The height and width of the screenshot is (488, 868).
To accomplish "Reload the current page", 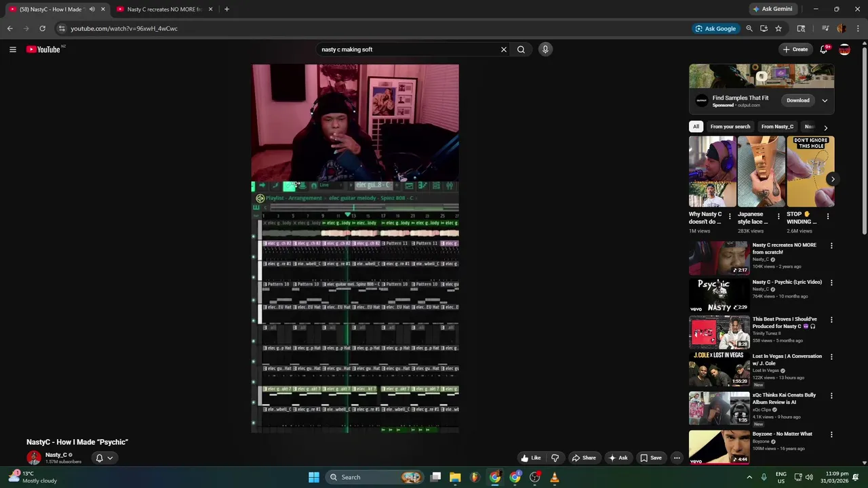I will point(42,28).
